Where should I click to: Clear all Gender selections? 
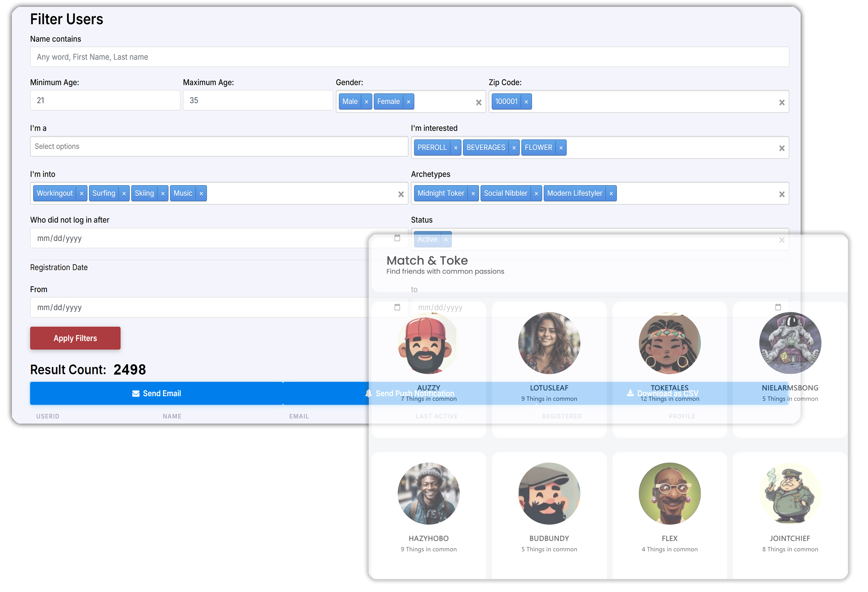(479, 103)
